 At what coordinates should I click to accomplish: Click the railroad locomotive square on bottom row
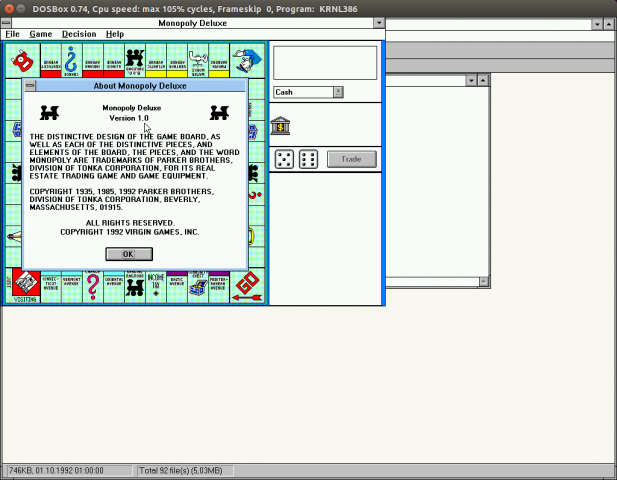[135, 287]
